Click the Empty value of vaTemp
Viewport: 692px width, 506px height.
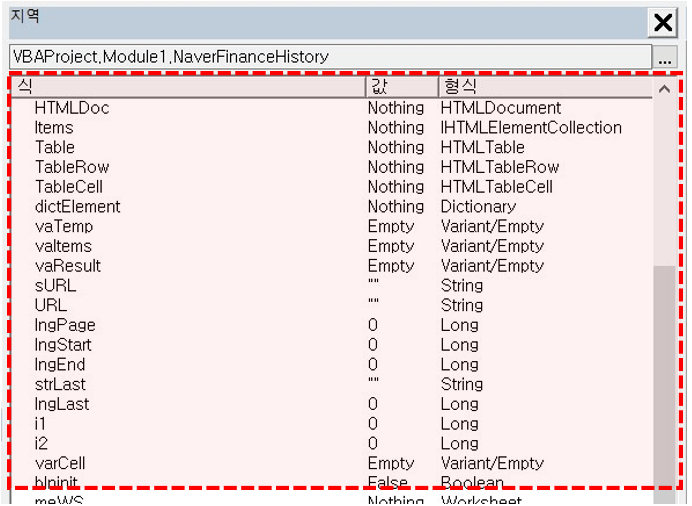click(x=391, y=227)
